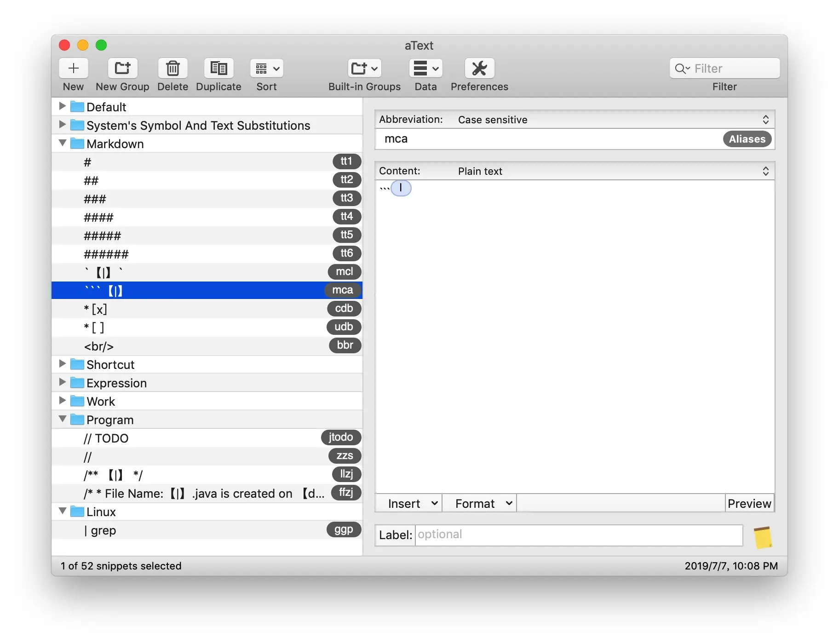Select the Default folder icon
Image resolution: width=839 pixels, height=644 pixels.
[77, 107]
